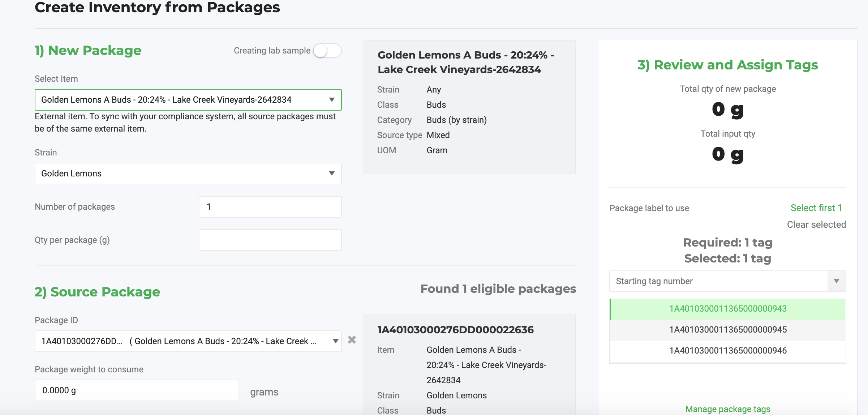
Task: Click the grams unit label
Action: [264, 392]
